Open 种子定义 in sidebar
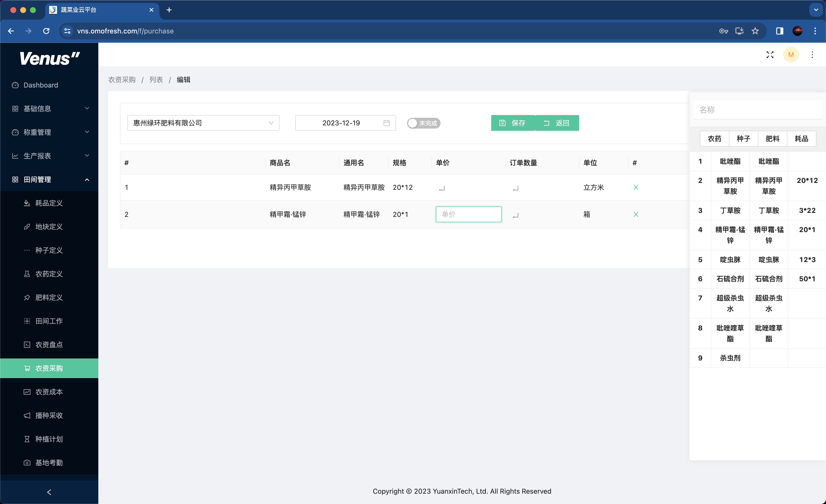Screen dimensions: 826x504 tap(49, 250)
